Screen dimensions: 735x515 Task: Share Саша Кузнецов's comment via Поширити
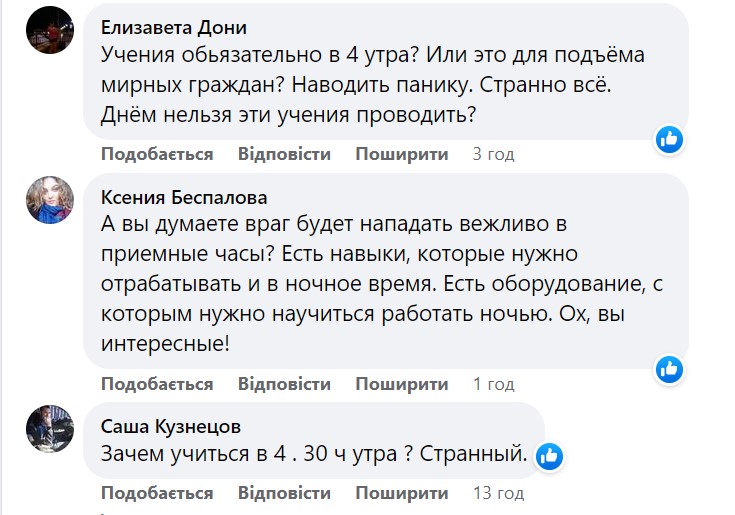pyautogui.click(x=401, y=493)
